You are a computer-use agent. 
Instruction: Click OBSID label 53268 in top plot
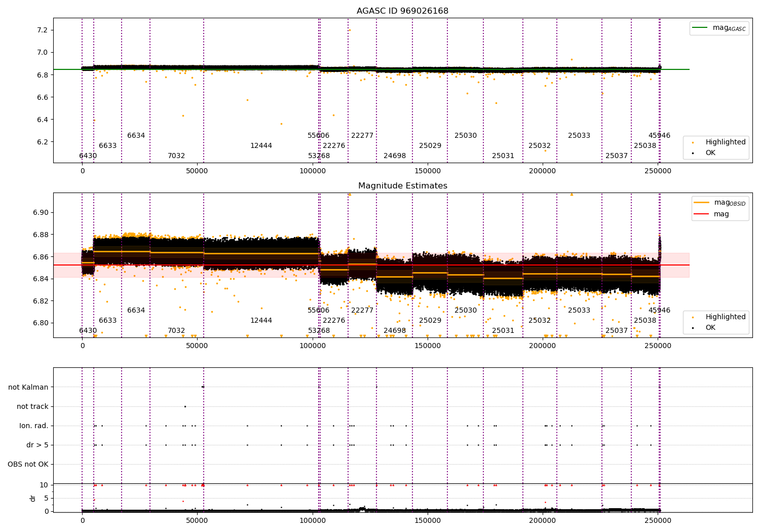tap(319, 156)
